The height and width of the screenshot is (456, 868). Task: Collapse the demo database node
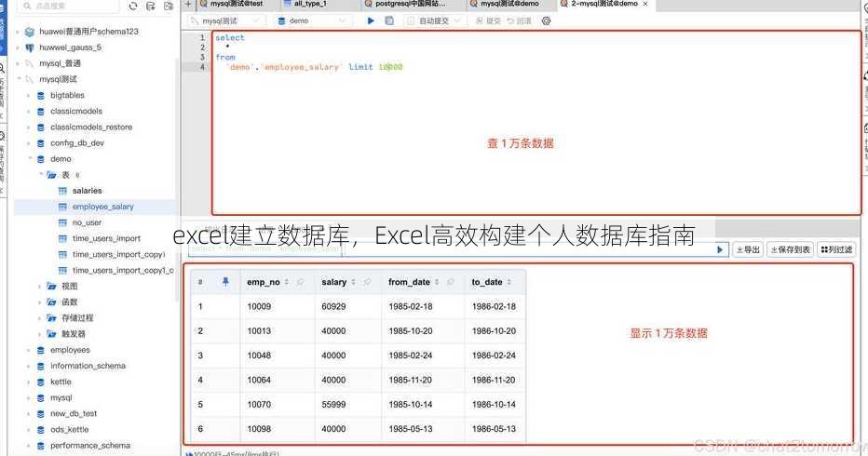tap(30, 159)
